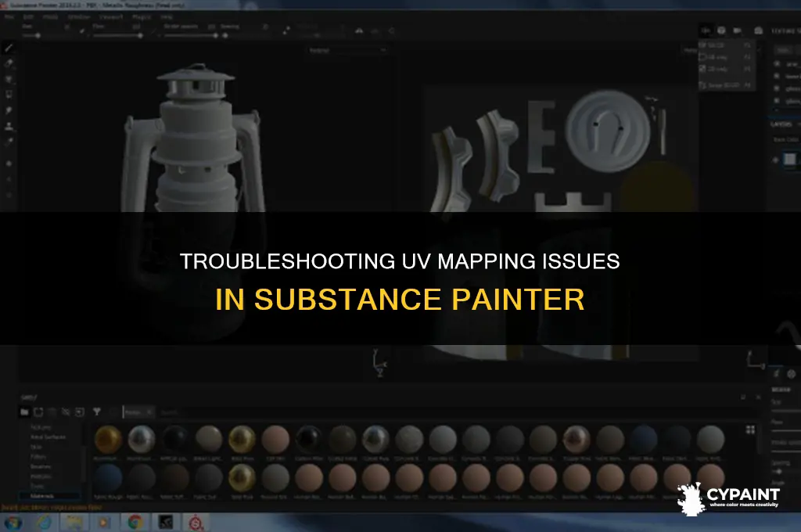Click the shelf import resource icon
The height and width of the screenshot is (532, 801).
[x=80, y=412]
